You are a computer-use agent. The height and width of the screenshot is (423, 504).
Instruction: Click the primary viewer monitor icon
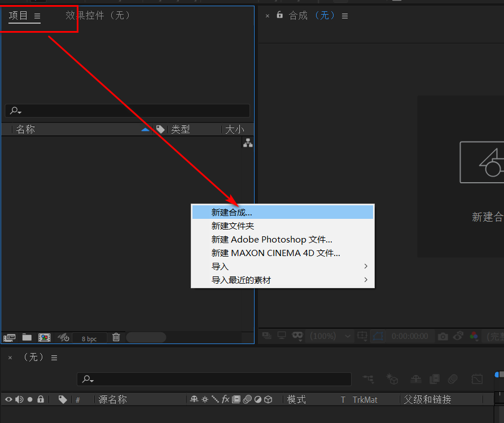(282, 336)
